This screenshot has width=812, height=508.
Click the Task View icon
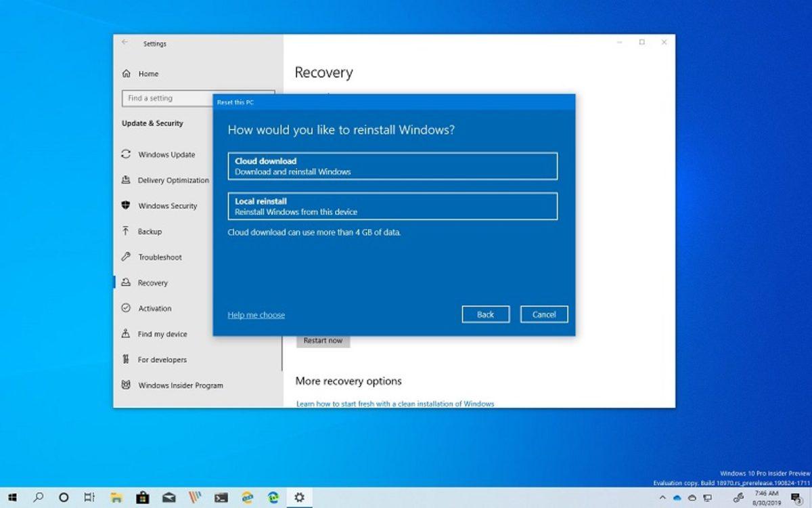click(89, 499)
